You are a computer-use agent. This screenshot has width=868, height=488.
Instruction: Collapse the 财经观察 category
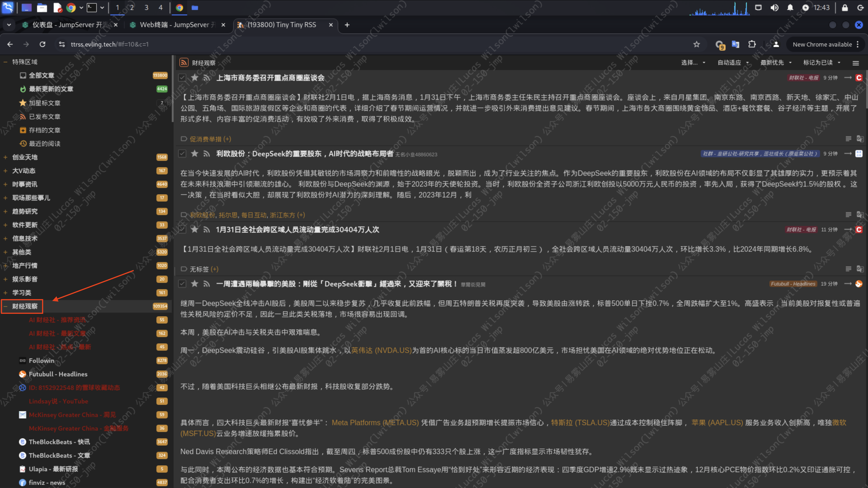[x=5, y=306]
